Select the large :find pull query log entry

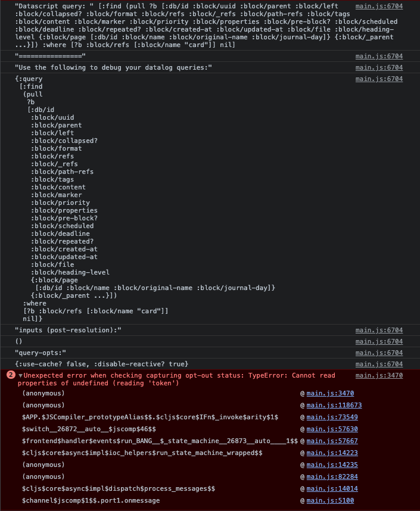pyautogui.click(x=119, y=197)
